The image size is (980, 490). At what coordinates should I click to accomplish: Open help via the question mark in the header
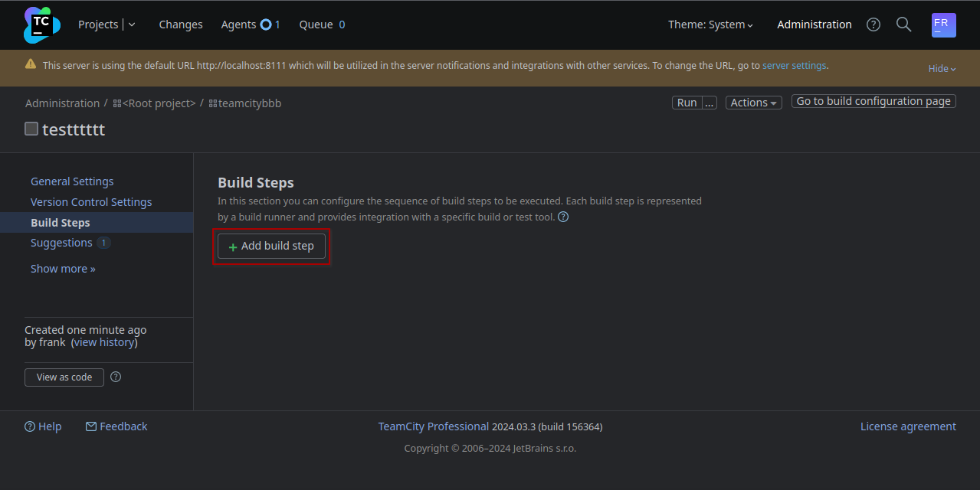pyautogui.click(x=873, y=24)
